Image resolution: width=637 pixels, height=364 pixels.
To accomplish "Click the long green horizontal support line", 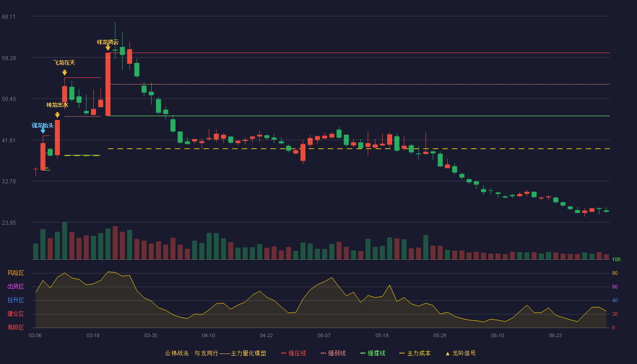I will (x=359, y=116).
